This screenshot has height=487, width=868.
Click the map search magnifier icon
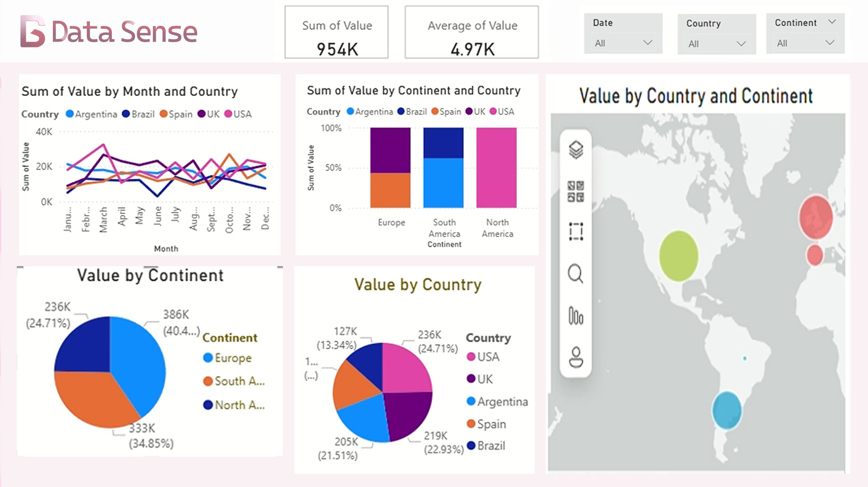(x=576, y=273)
